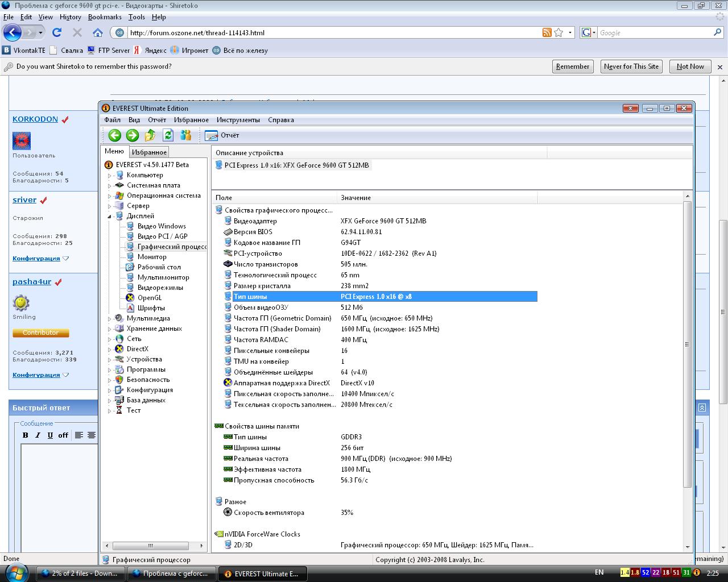This screenshot has height=582, width=728.
Task: Toggle Italic formatting in quick reply editor
Action: tap(38, 435)
